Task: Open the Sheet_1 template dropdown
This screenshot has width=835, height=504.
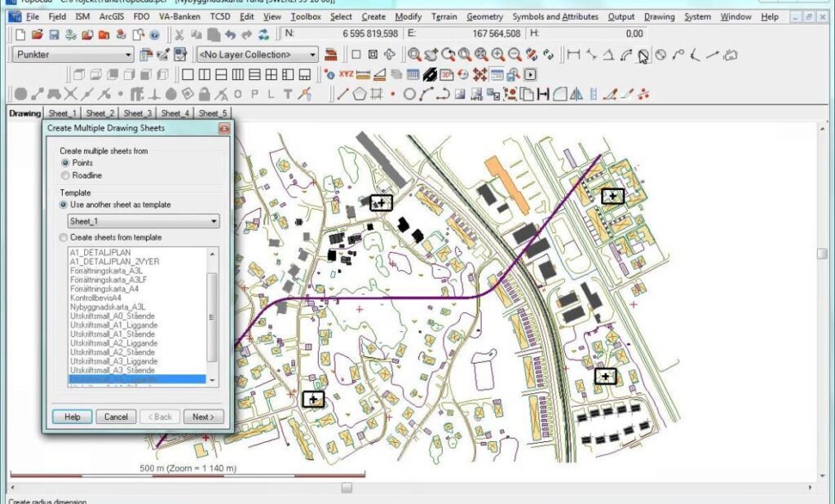Action: 144,221
